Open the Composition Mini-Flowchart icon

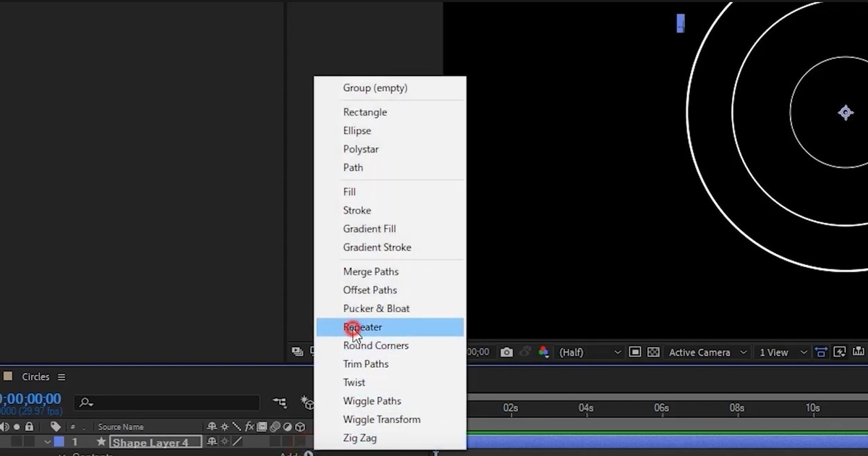(280, 402)
